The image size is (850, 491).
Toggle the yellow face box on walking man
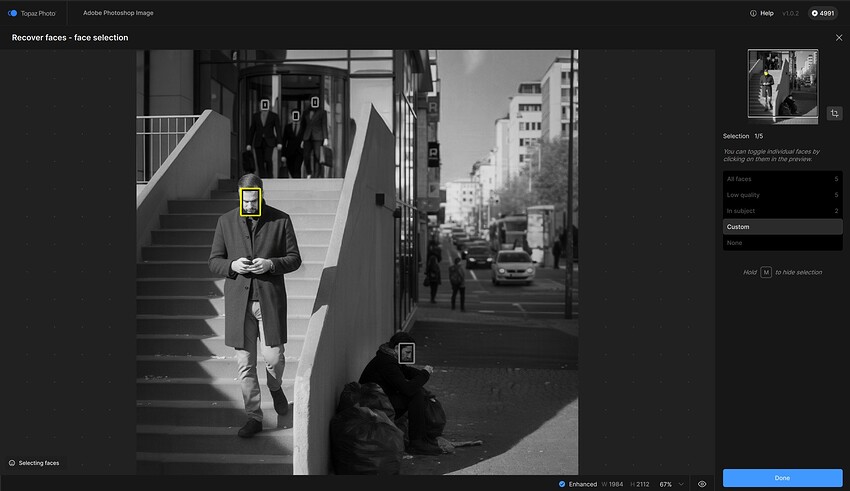point(250,202)
